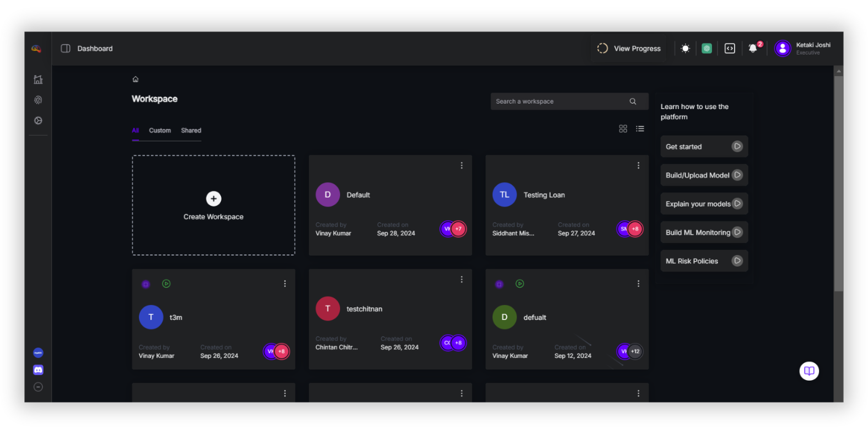Image resolution: width=868 pixels, height=434 pixels.
Task: Click the green play icon on t3m card
Action: tap(166, 284)
